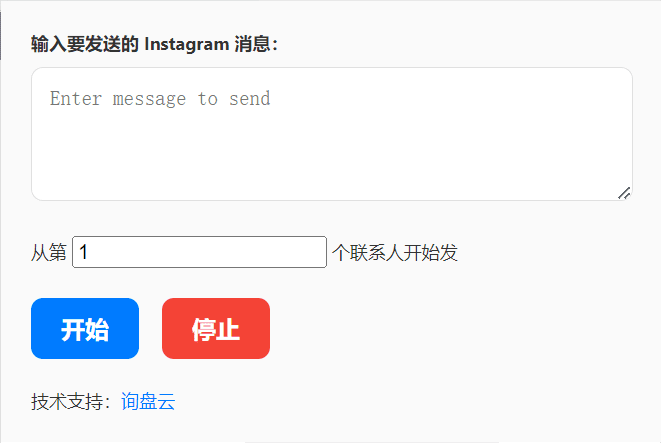The image size is (661, 443).
Task: Place cursor in the message box's first line
Action: (x=422, y=99)
